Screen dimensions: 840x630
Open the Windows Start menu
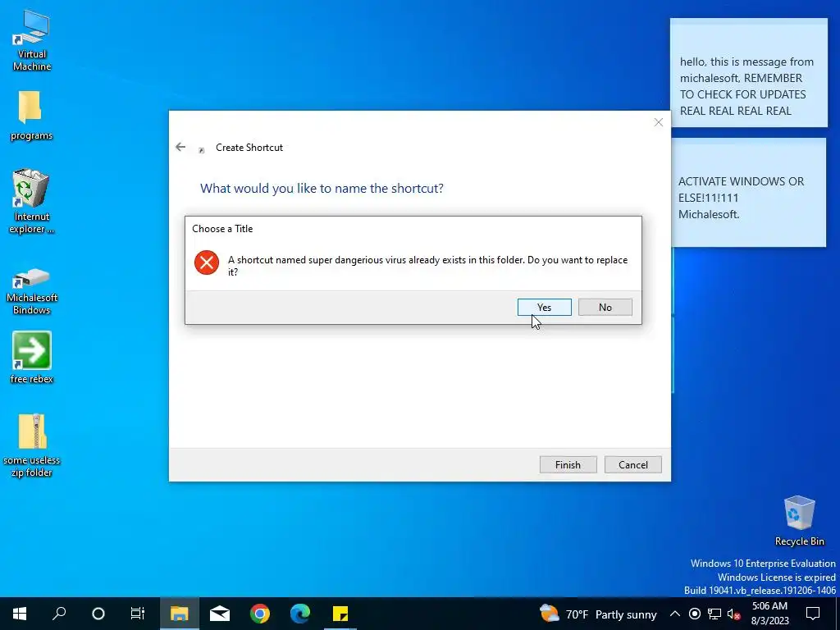click(20, 614)
